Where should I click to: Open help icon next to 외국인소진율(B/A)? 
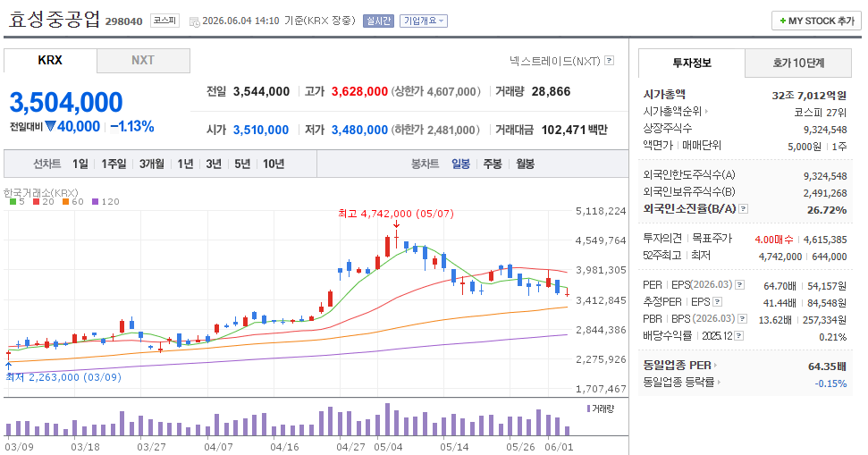(744, 208)
